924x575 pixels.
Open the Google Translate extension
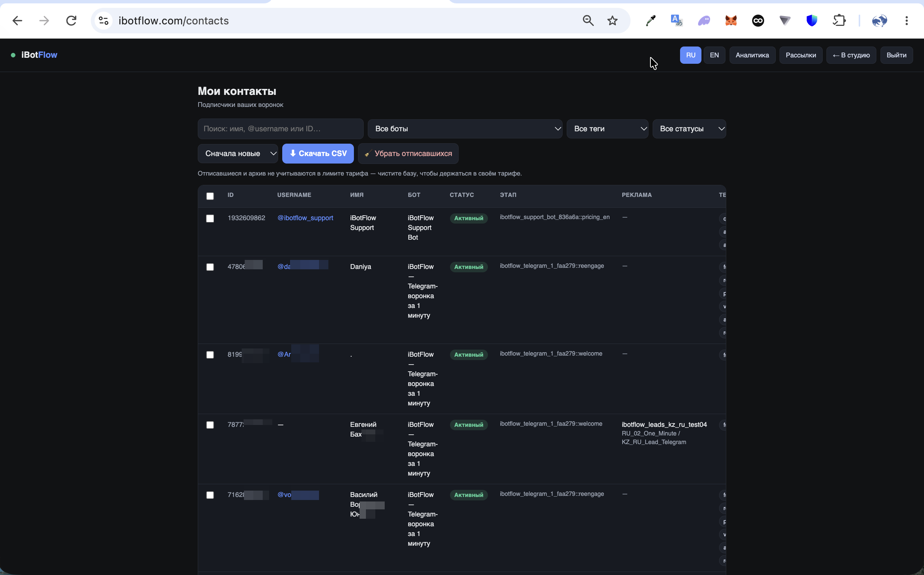click(677, 21)
